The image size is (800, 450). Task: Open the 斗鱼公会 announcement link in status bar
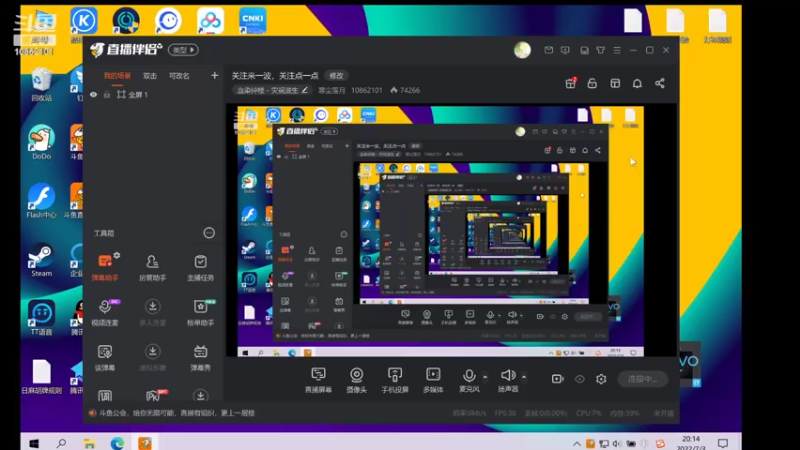click(x=177, y=413)
